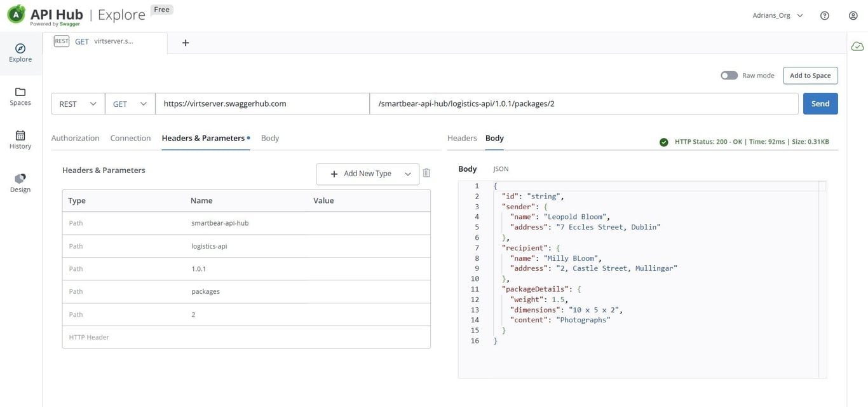This screenshot has width=868, height=407.
Task: Click the "7 Eccles Street, Dublin" address line
Action: (x=585, y=227)
